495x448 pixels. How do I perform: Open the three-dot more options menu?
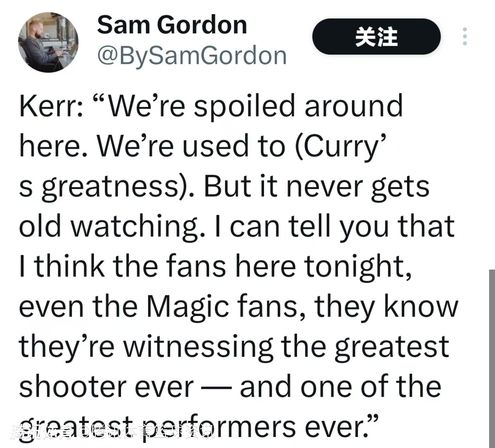tap(465, 37)
